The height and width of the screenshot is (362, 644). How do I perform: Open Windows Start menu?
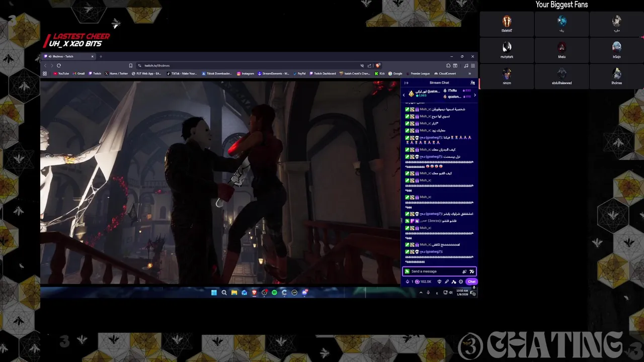point(214,293)
